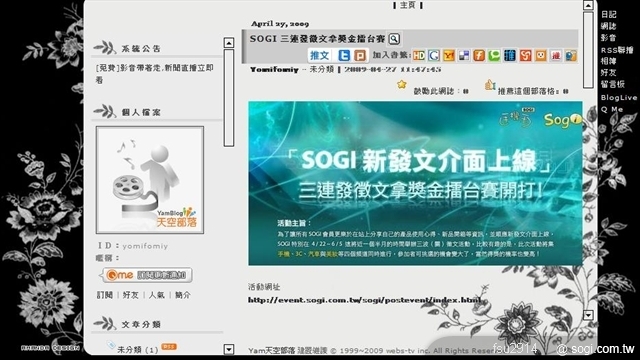Viewport: 640px width, 360px height.
Task: Click the 推文 share button
Action: pyautogui.click(x=320, y=56)
